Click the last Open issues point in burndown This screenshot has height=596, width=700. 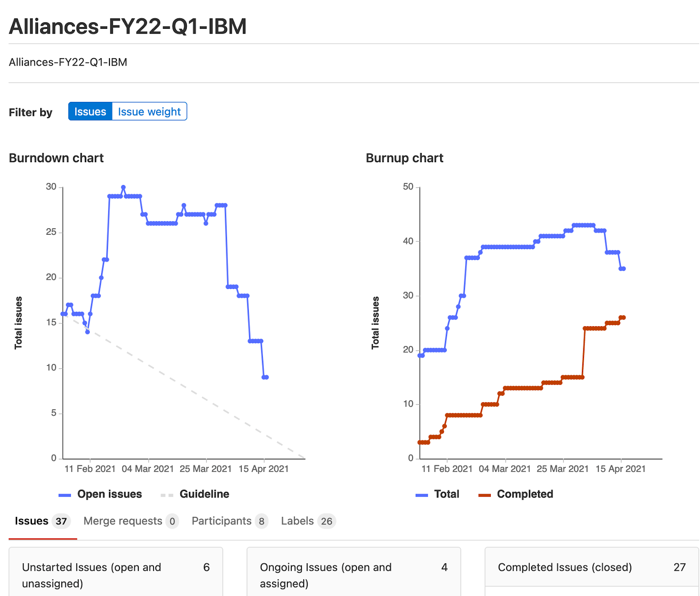click(x=266, y=377)
